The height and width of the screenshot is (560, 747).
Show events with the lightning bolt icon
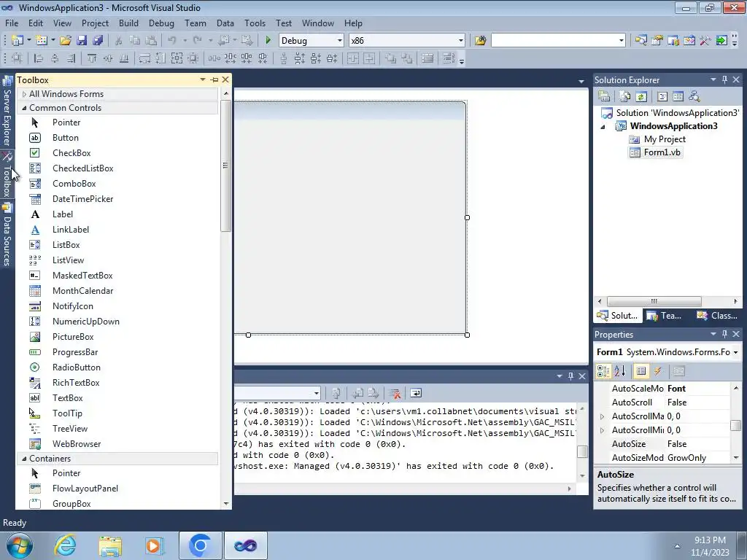coord(658,371)
